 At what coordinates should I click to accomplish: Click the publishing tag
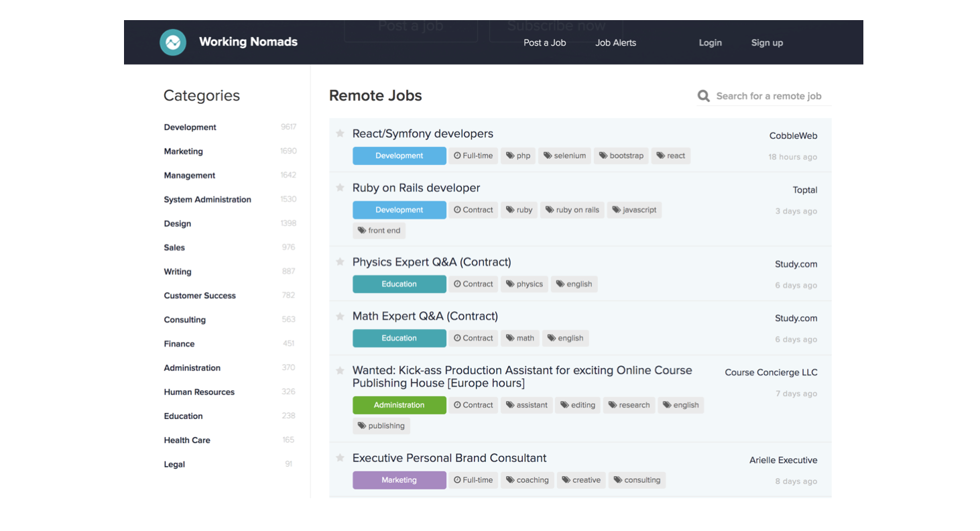coord(381,426)
